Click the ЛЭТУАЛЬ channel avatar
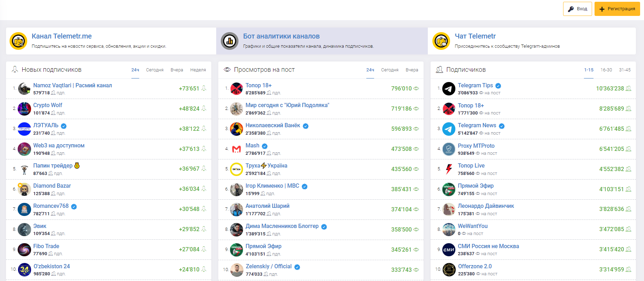644x281 pixels. coord(24,129)
